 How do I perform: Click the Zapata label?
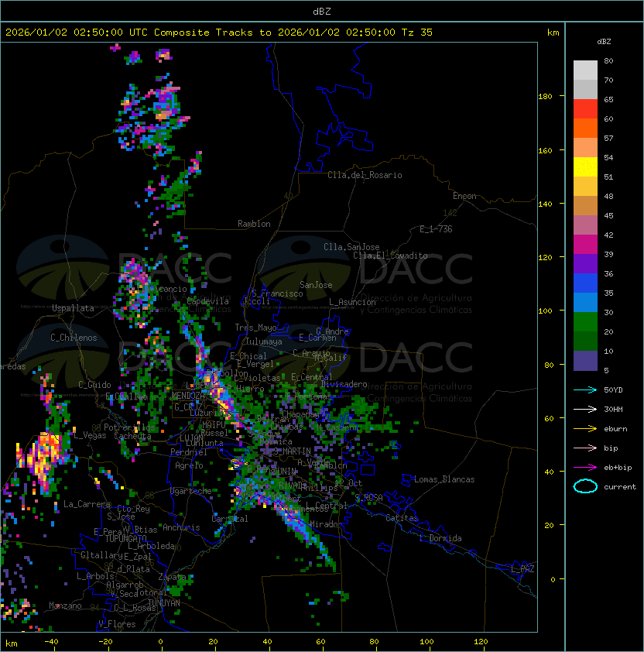coord(172,577)
